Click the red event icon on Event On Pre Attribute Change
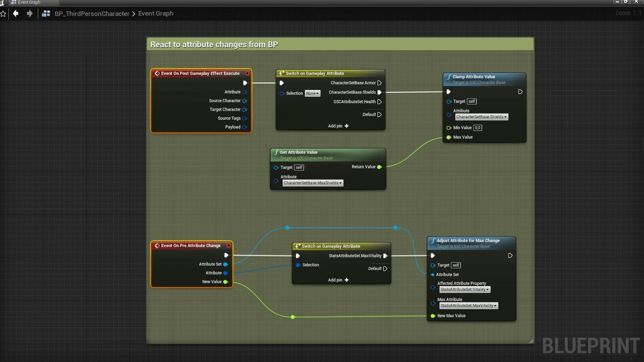644x362 pixels. point(157,245)
